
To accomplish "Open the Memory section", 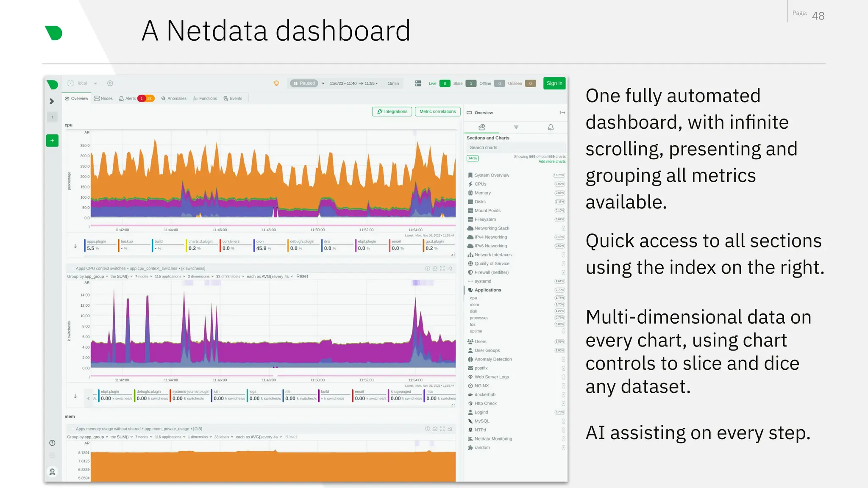I will 516,193.
